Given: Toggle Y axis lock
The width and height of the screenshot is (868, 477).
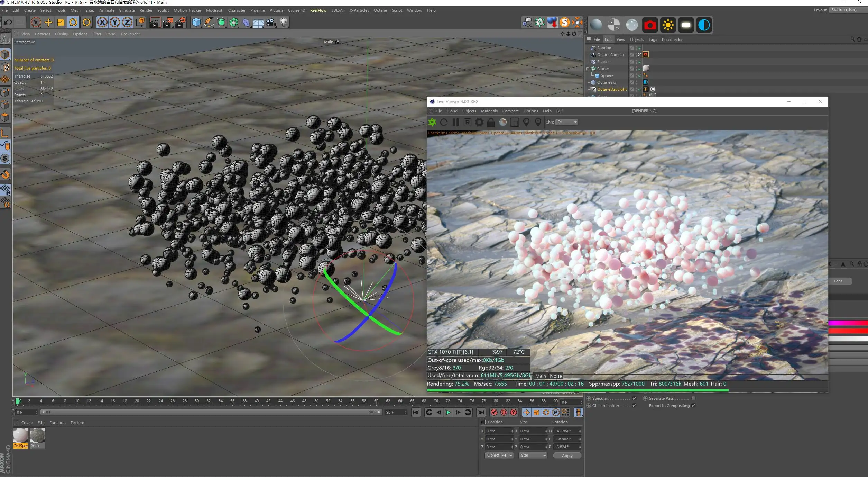Looking at the screenshot, I should 115,22.
